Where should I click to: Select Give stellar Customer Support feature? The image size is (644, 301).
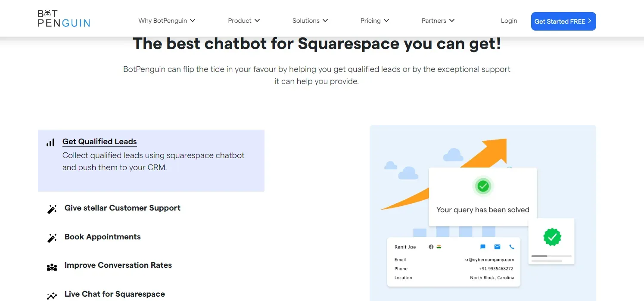(x=122, y=208)
